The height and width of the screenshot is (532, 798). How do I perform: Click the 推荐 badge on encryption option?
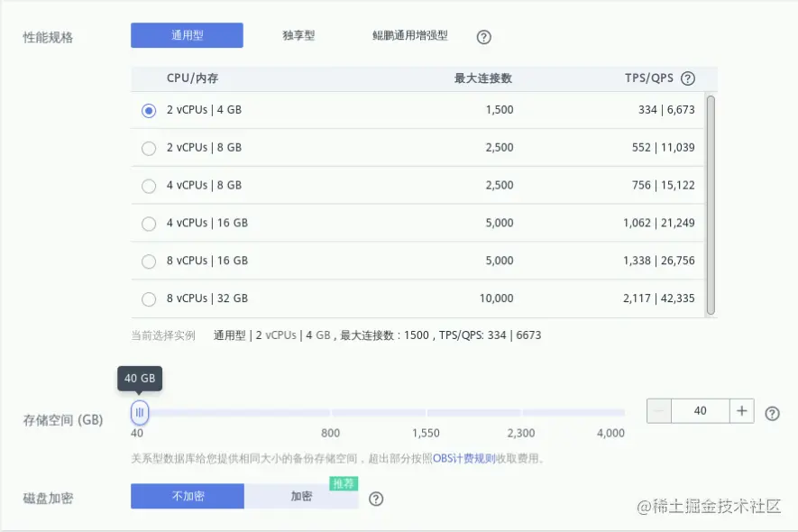click(x=344, y=483)
